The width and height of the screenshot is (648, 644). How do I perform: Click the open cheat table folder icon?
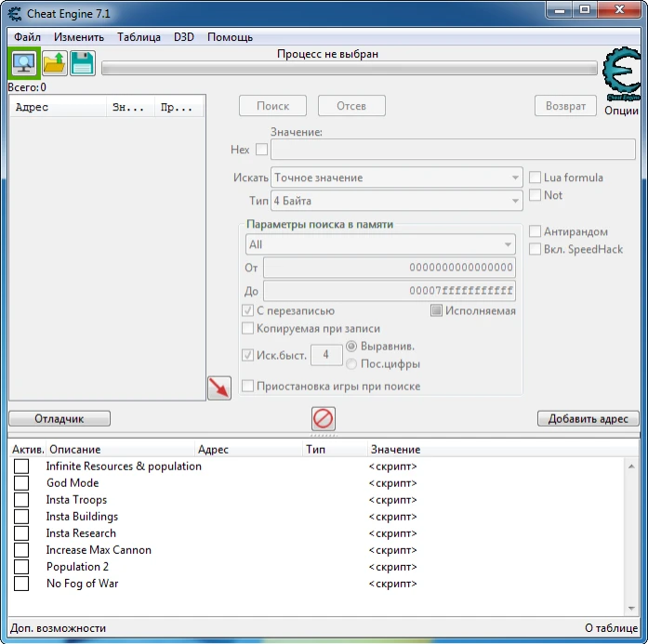click(x=55, y=63)
